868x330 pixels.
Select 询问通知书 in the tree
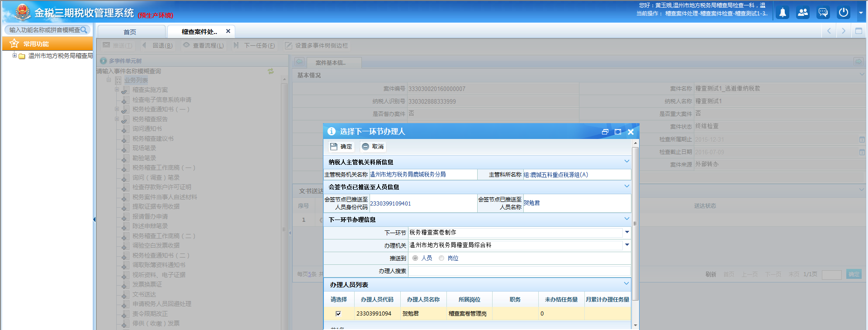[147, 129]
